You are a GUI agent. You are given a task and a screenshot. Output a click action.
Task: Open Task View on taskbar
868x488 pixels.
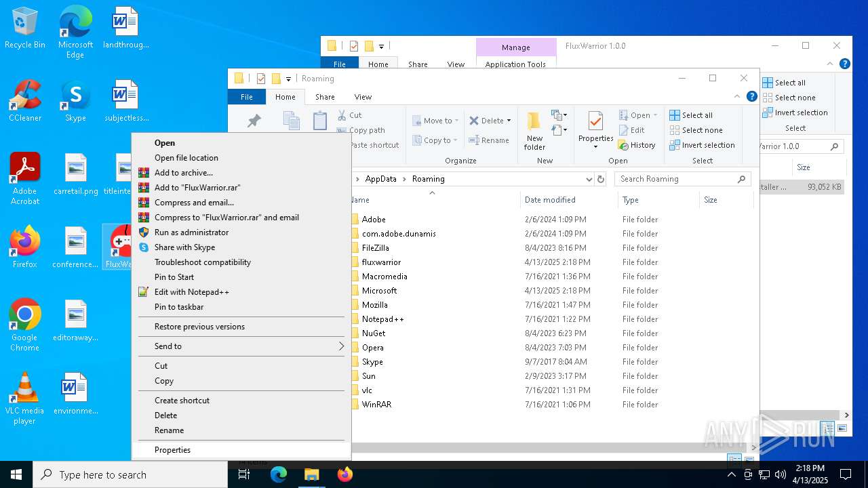coord(244,474)
